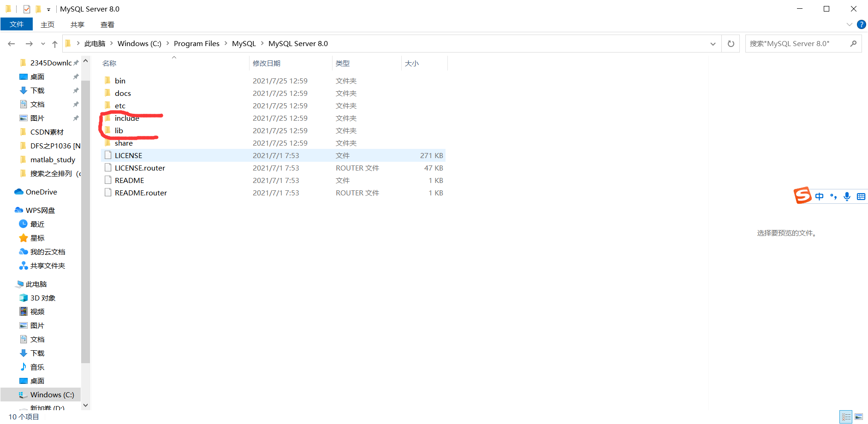Viewport: 868px width, 424px height.
Task: Open the 文件 menu tab
Action: [17, 24]
